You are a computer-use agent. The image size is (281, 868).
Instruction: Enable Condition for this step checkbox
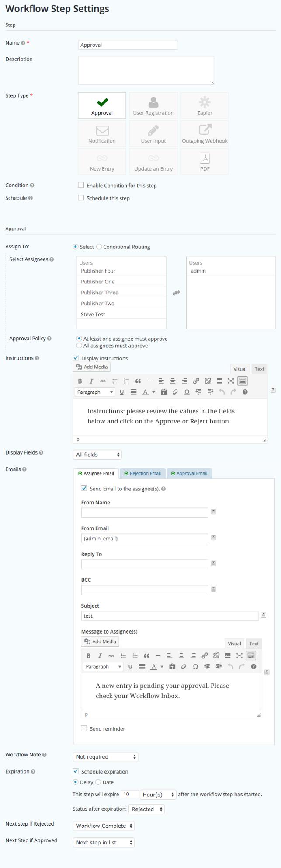81,185
